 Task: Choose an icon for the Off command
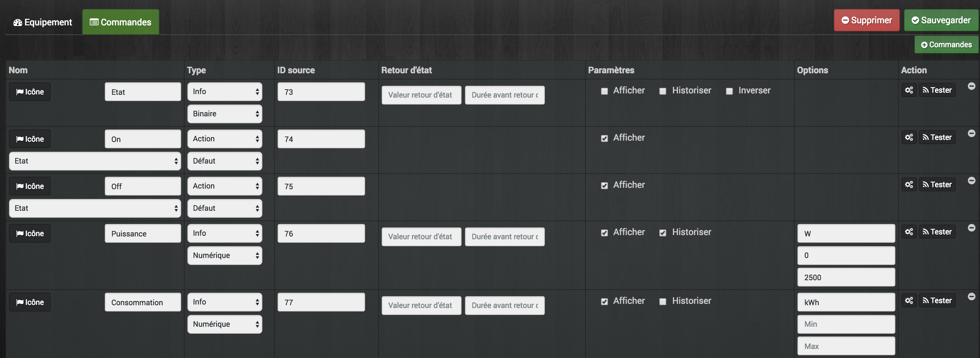coord(30,186)
